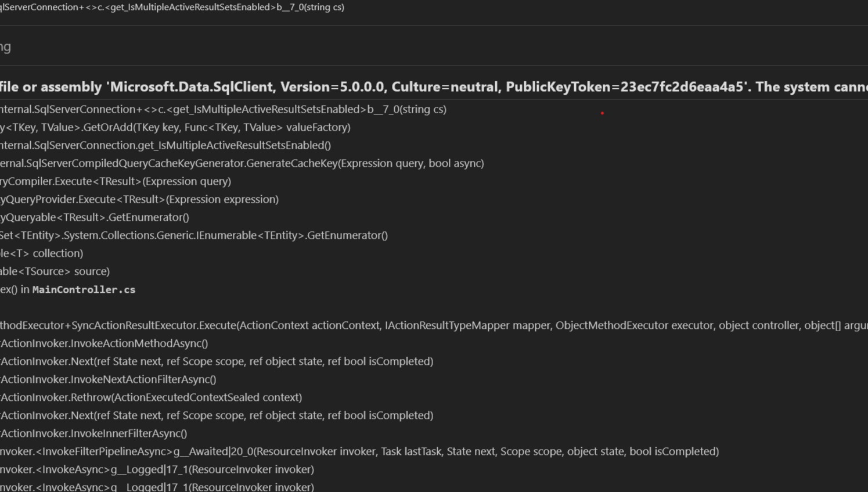This screenshot has width=868, height=492.
Task: Expand the b__7_0(string cs) frame below the error heading
Action: point(223,109)
